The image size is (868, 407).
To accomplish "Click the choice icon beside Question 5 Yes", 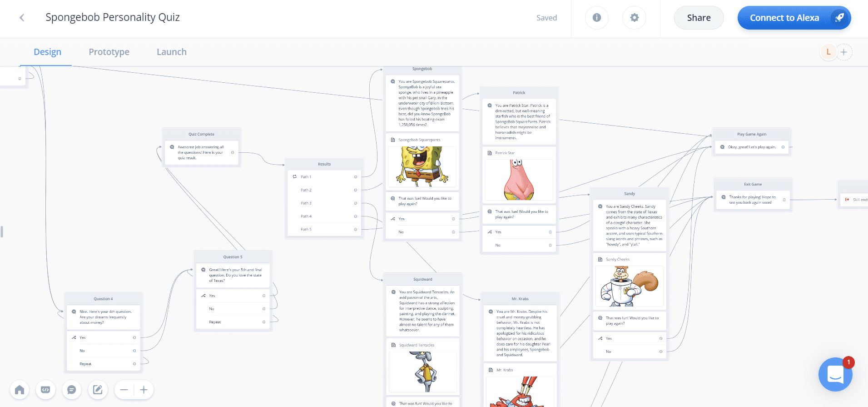I will tap(203, 296).
